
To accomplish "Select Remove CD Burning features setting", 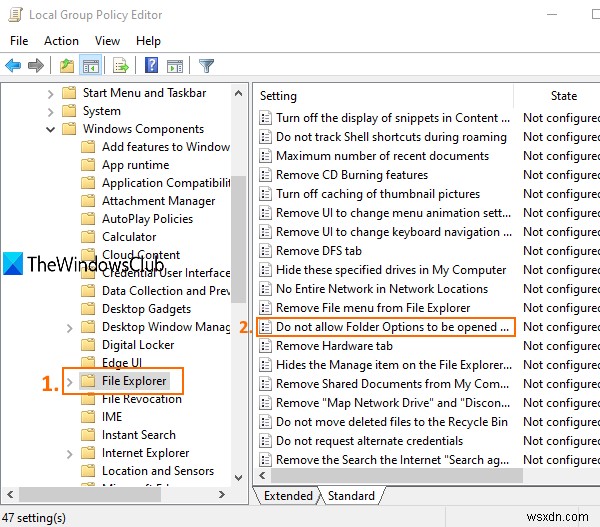I will click(352, 175).
